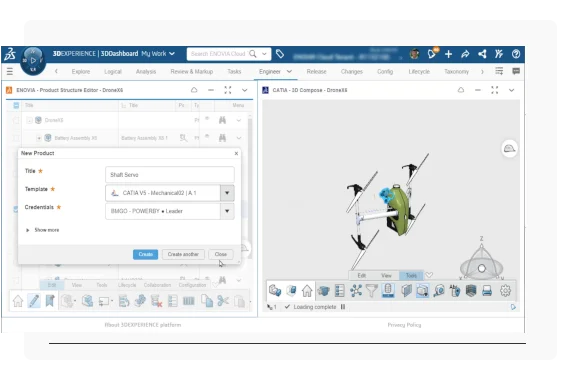
Task: Open Product Structure Editor widget menu chevron
Action: click(x=245, y=90)
